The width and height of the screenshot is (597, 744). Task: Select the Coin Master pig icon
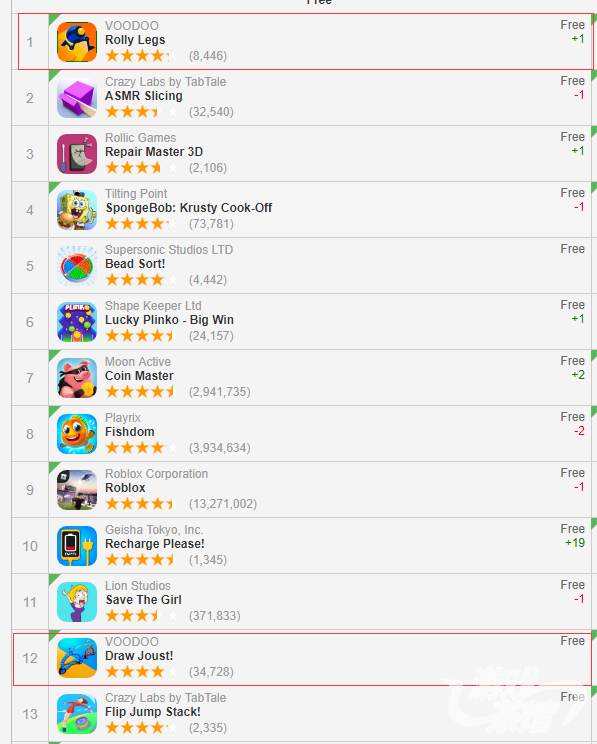[x=77, y=378]
